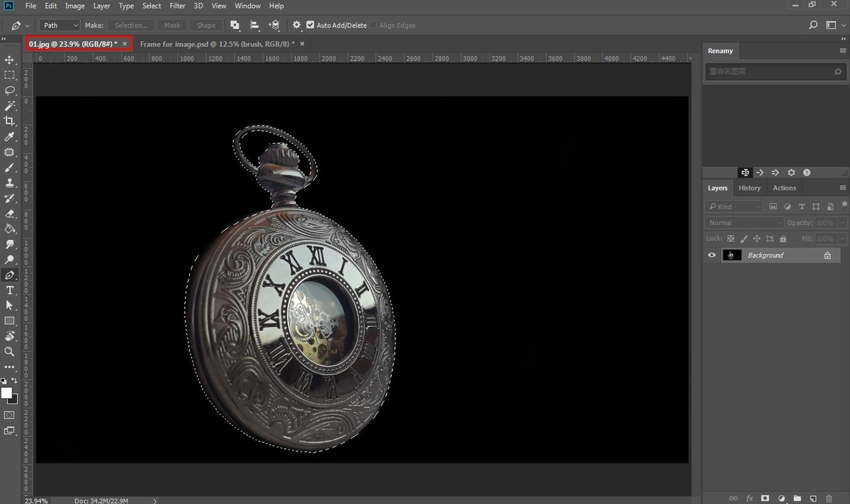
Task: Open the Filter menu
Action: coord(177,6)
